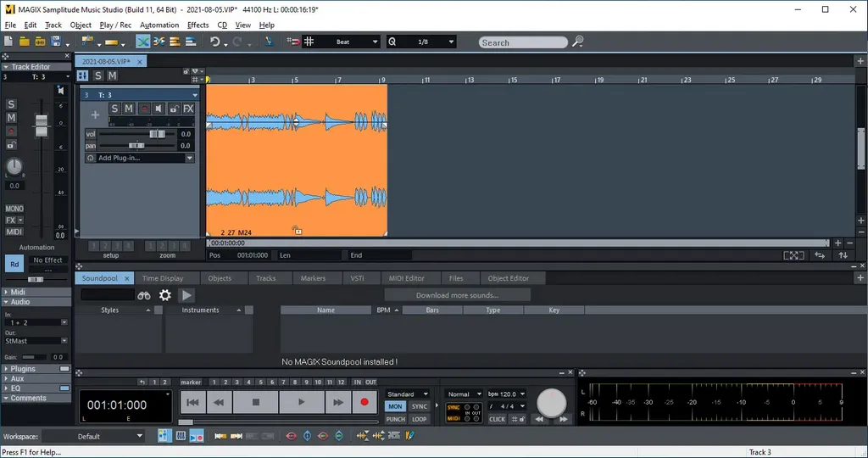Open the mixer icon in bottom toolbar
The image size is (868, 458).
[181, 437]
